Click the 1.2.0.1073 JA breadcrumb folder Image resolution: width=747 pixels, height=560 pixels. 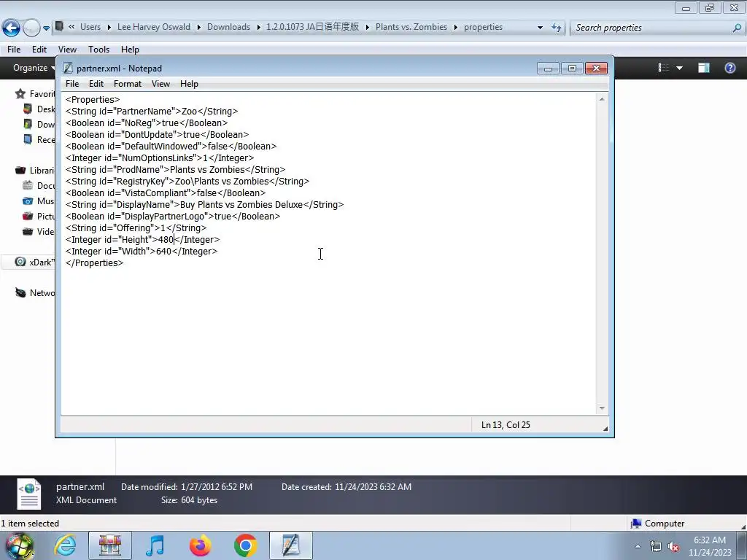tap(312, 27)
